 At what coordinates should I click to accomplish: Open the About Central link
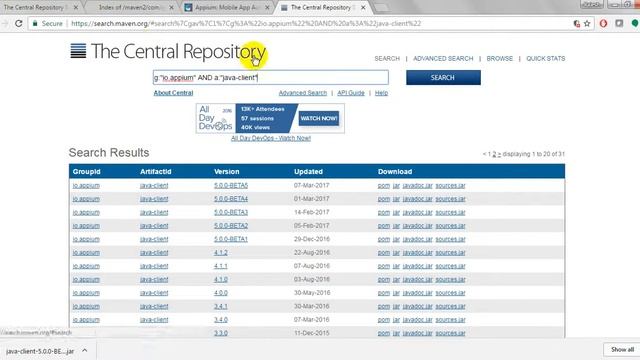[173, 93]
